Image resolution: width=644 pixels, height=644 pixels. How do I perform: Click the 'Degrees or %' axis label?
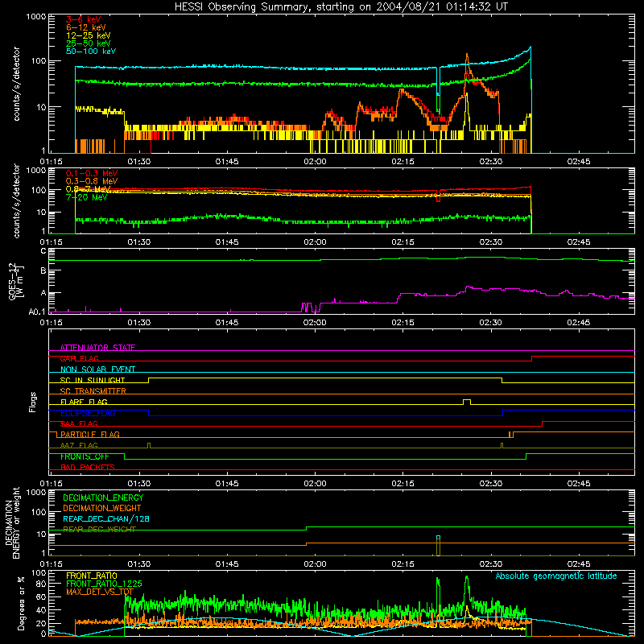[x=21, y=603]
